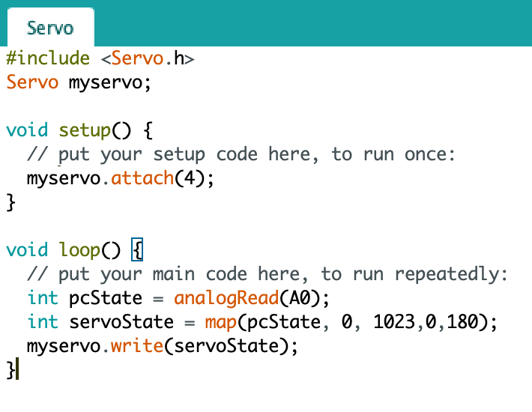Click 'analogRead' function call

point(226,299)
